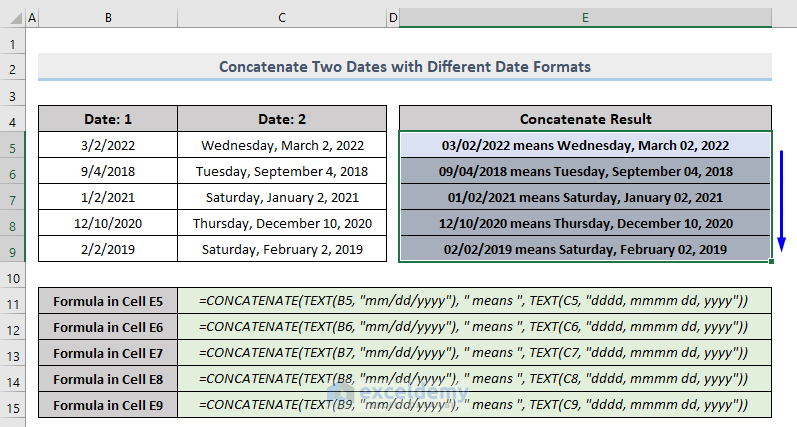Click cell B5 containing 3/2/2022
Viewport: 797px width, 427px height.
coord(108,145)
